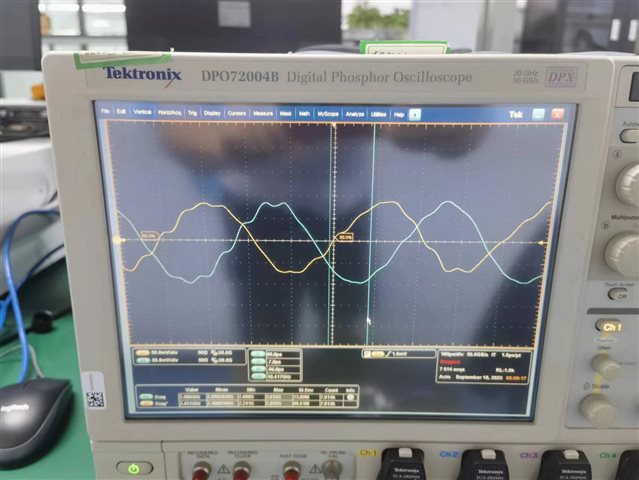Click the A trigger indicator badge
The width and height of the screenshot is (639, 480).
(x=367, y=354)
